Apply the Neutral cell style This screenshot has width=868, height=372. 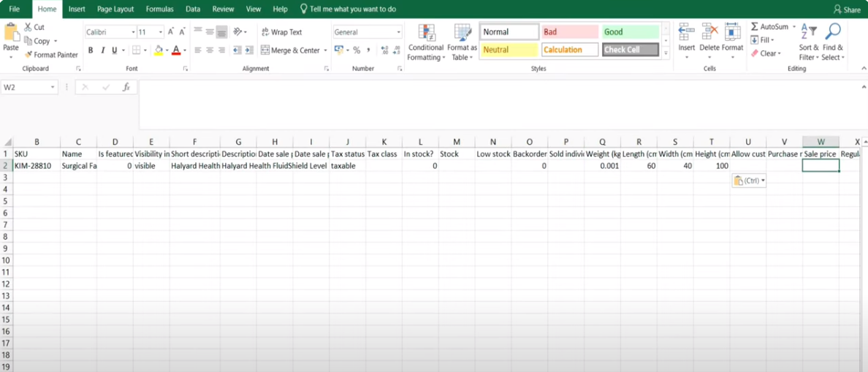coord(509,50)
